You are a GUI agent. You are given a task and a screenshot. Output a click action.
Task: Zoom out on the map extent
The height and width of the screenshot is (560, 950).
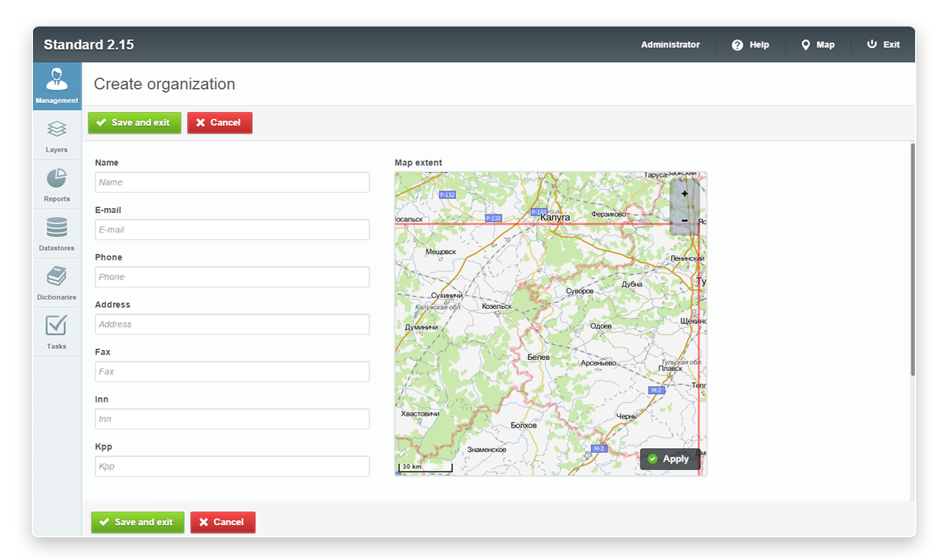click(684, 221)
